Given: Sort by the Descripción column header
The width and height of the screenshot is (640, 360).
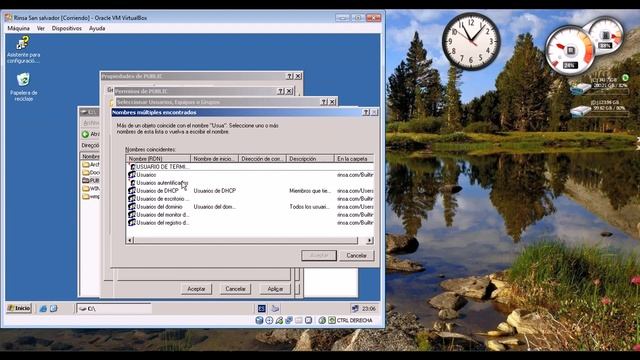Looking at the screenshot, I should (310, 158).
